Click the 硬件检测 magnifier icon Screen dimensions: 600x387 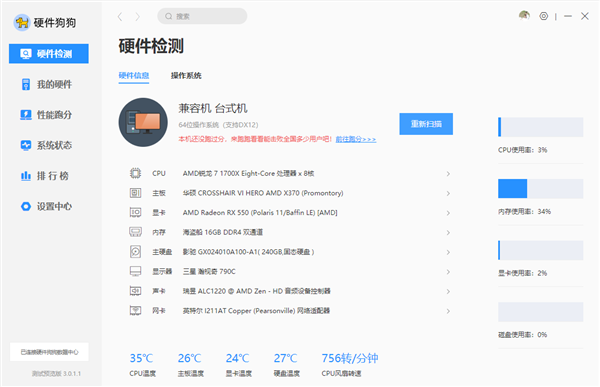click(x=26, y=54)
